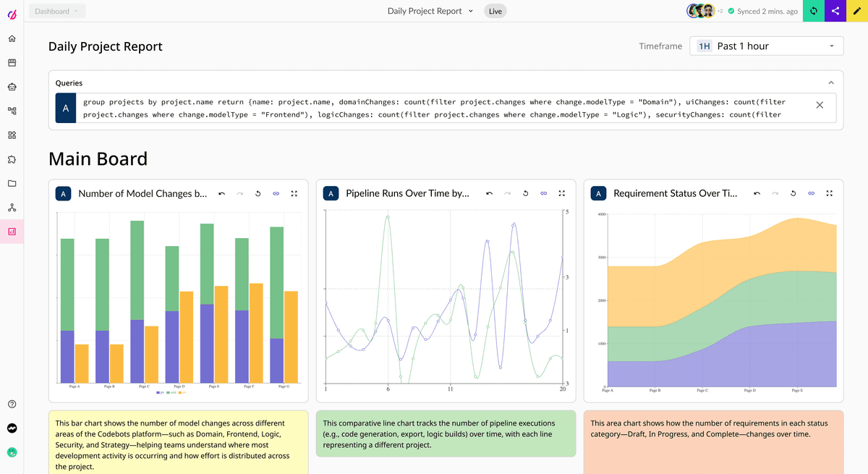Toggle the Live status badge
The width and height of the screenshot is (868, 474).
coord(495,11)
